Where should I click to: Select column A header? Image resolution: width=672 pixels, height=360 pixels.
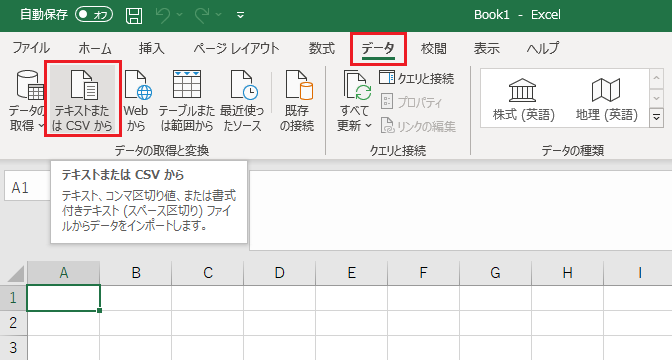[x=63, y=273]
